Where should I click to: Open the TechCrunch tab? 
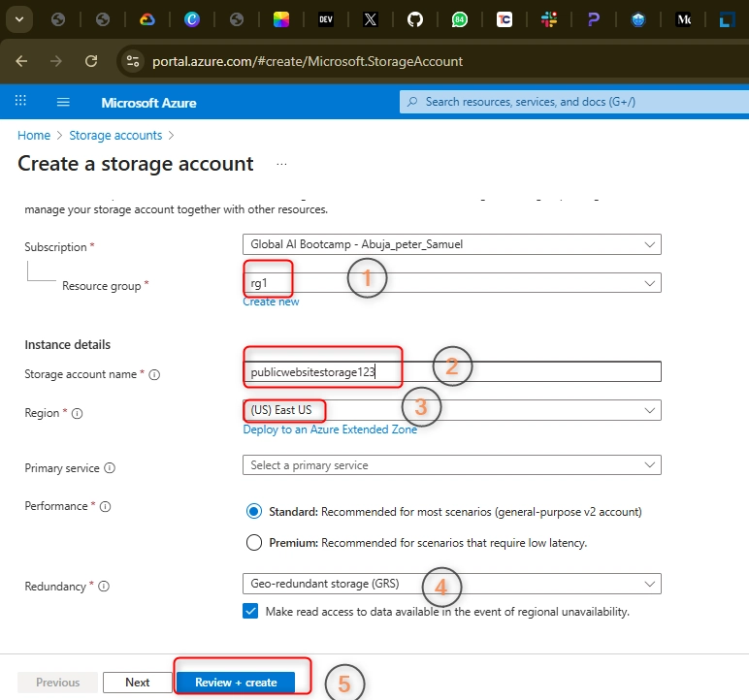[504, 19]
